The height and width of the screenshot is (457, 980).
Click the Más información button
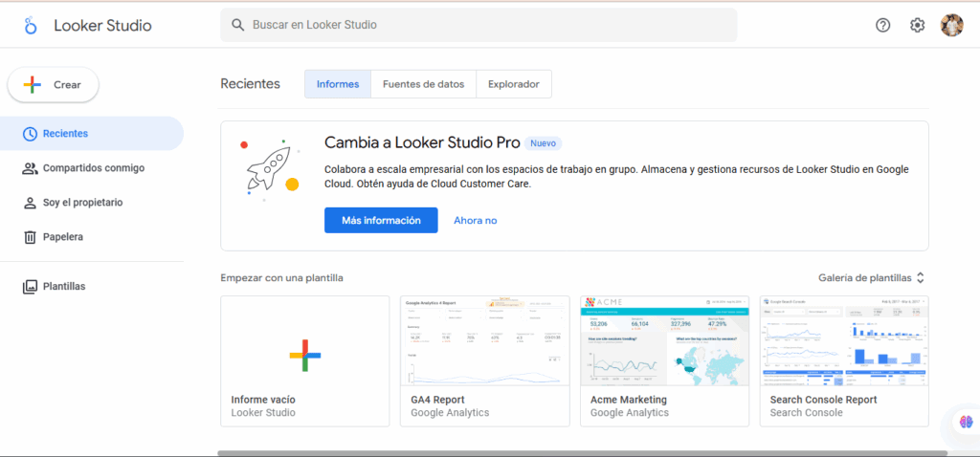[x=381, y=221]
